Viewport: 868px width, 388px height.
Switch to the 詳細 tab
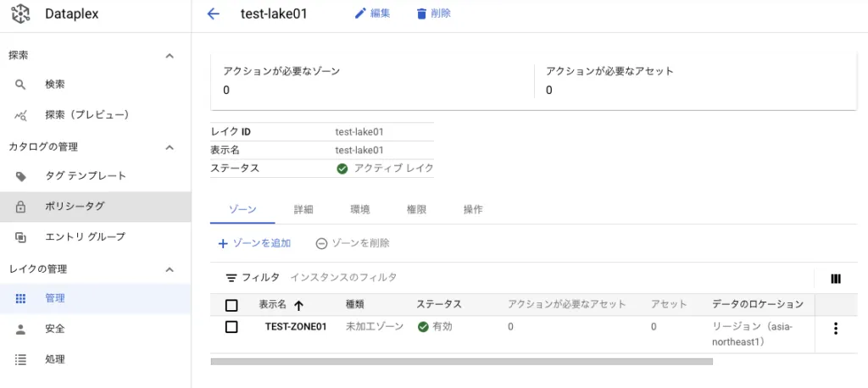pos(303,210)
